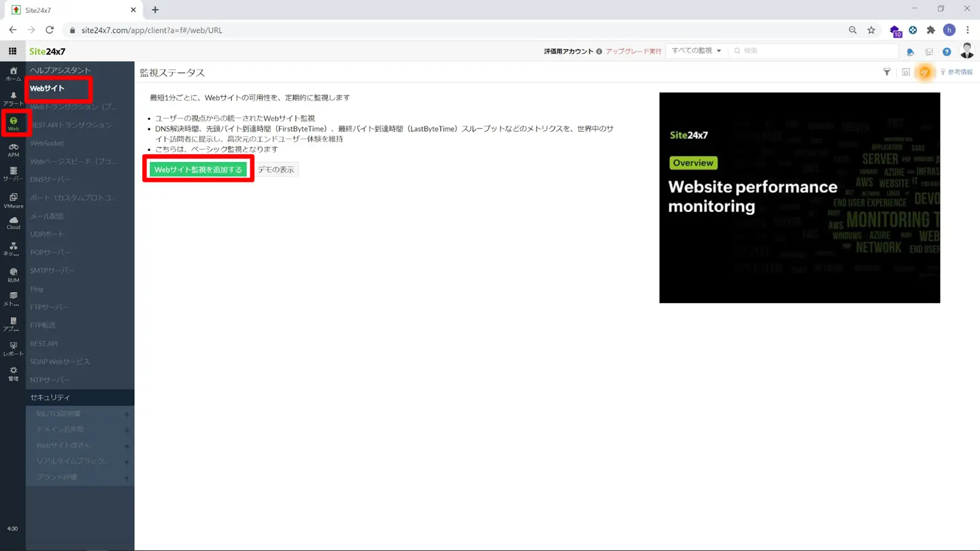Reload the browser page
980x551 pixels.
(x=50, y=30)
